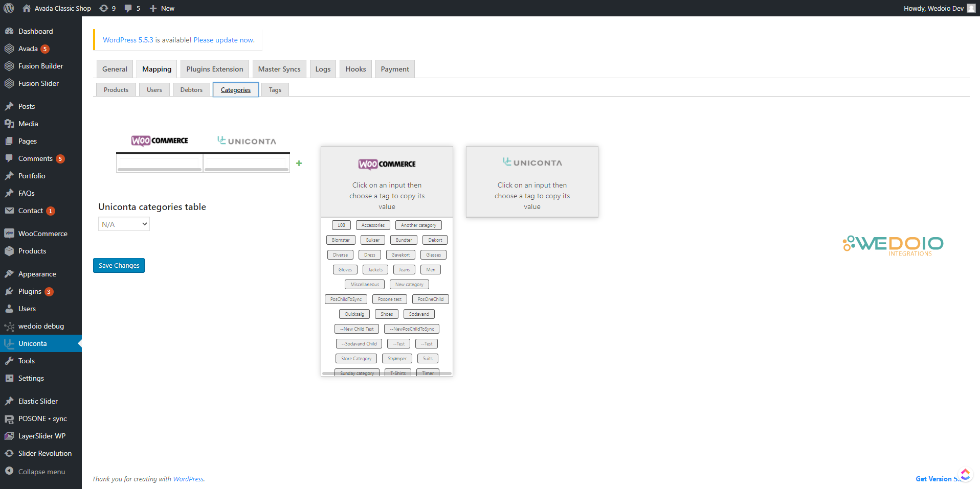The height and width of the screenshot is (489, 980).
Task: Click the Save Changes button
Action: click(119, 265)
